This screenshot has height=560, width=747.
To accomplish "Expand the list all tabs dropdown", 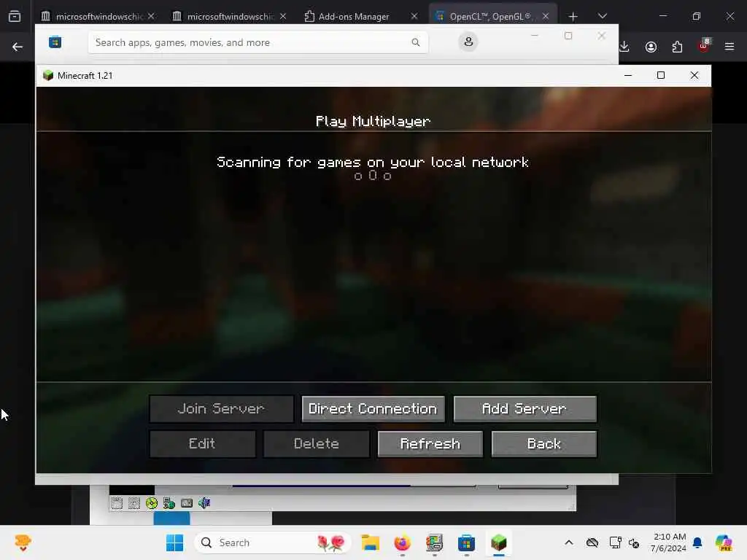I will (x=602, y=16).
